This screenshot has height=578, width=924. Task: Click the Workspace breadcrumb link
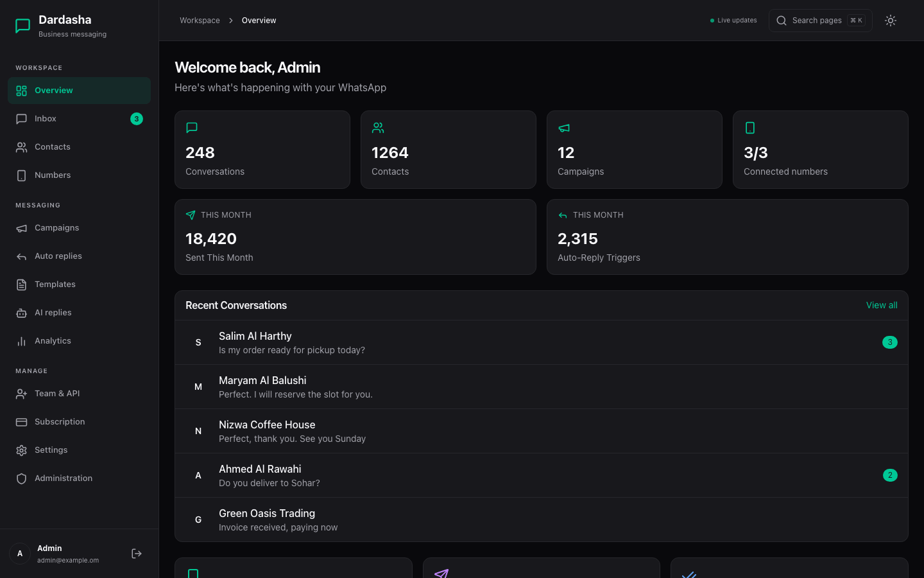coord(200,21)
